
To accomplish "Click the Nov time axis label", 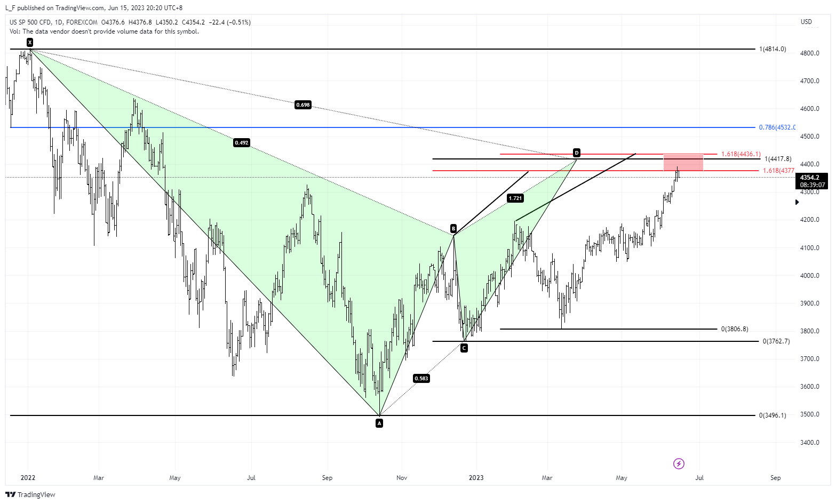I will pos(402,478).
